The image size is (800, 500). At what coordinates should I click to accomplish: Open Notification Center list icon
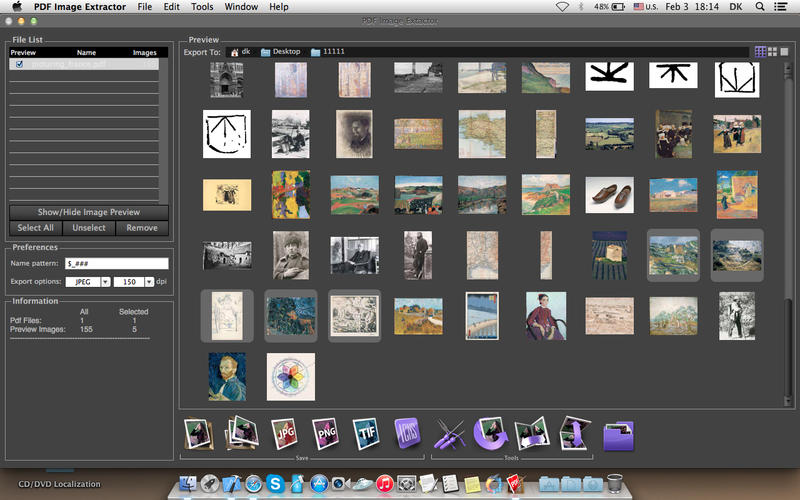[x=780, y=7]
